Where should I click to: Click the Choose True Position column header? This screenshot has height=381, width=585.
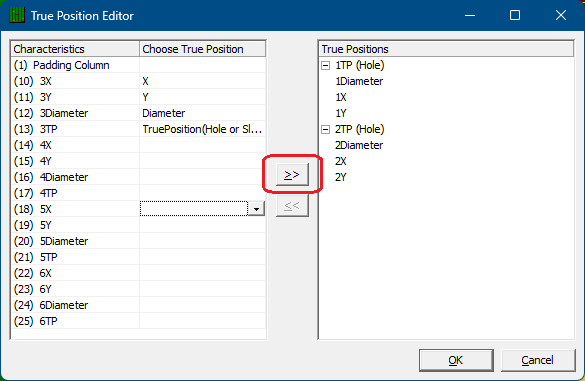[x=203, y=49]
